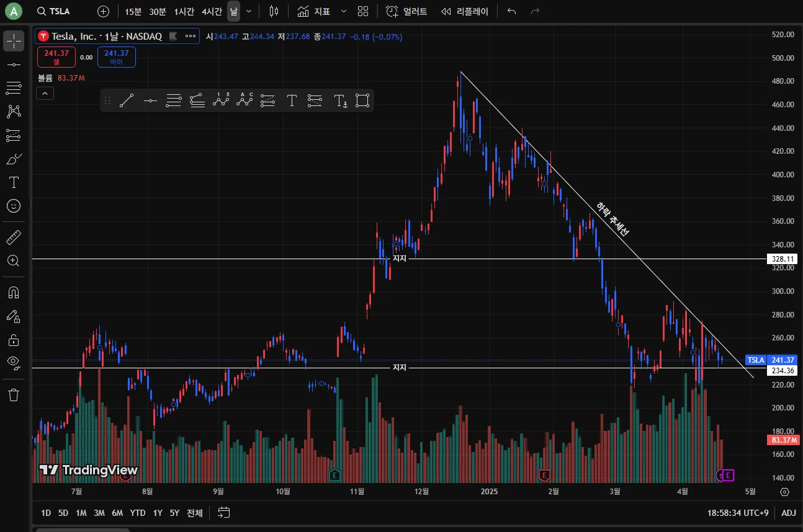Expand the time interval dropdown chevron
This screenshot has width=803, height=532.
[x=249, y=11]
